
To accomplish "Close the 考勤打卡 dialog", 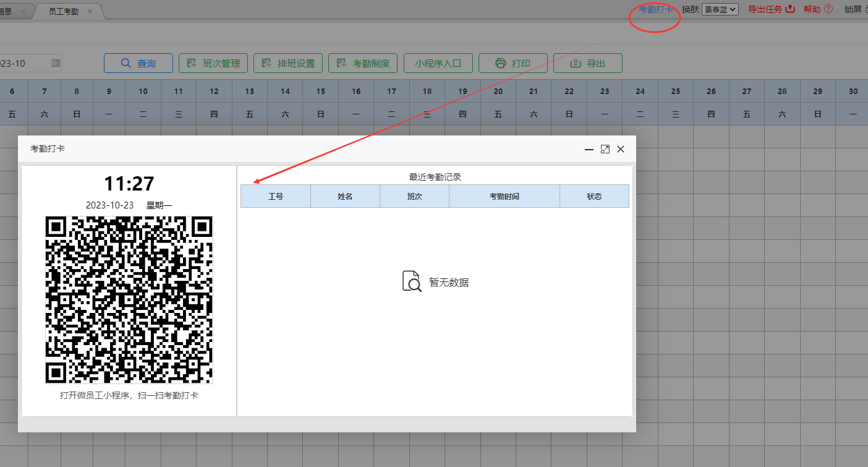I will (621, 149).
